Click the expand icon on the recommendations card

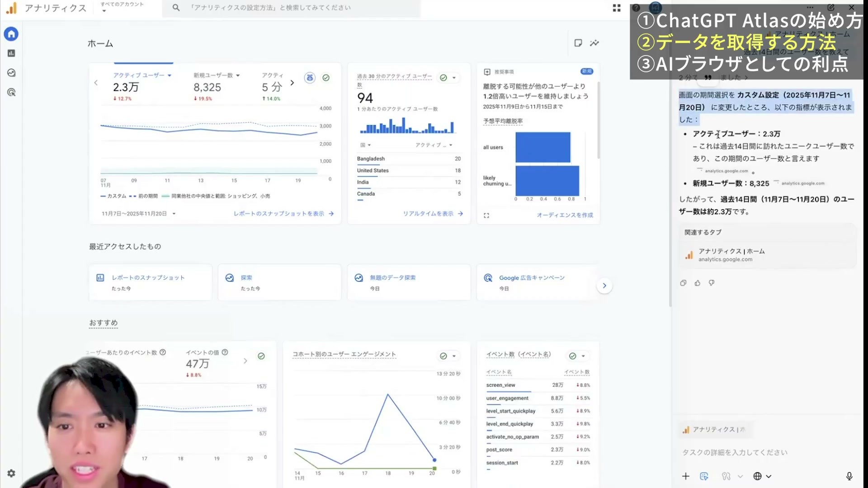(x=486, y=216)
